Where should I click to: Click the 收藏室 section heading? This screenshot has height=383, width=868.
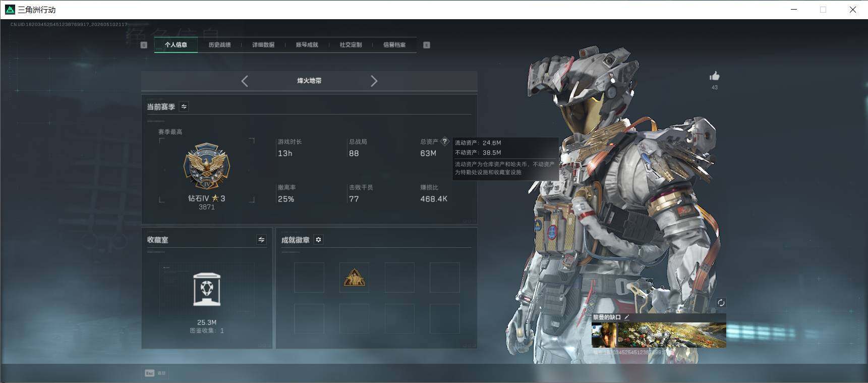point(158,240)
